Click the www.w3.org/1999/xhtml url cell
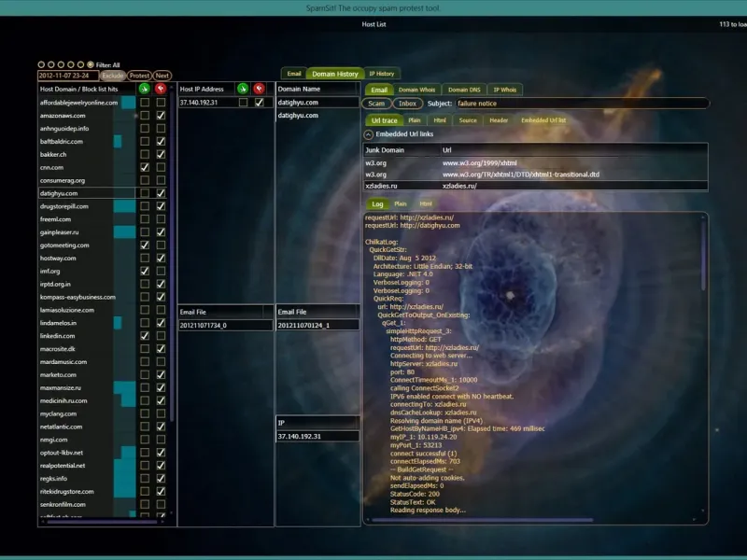Viewport: 747px width, 560px height. click(479, 162)
